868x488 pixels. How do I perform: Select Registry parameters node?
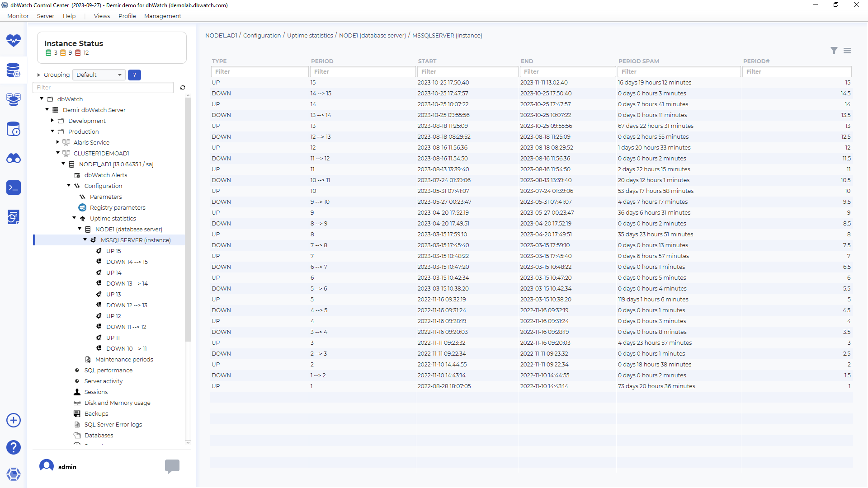[x=118, y=208]
